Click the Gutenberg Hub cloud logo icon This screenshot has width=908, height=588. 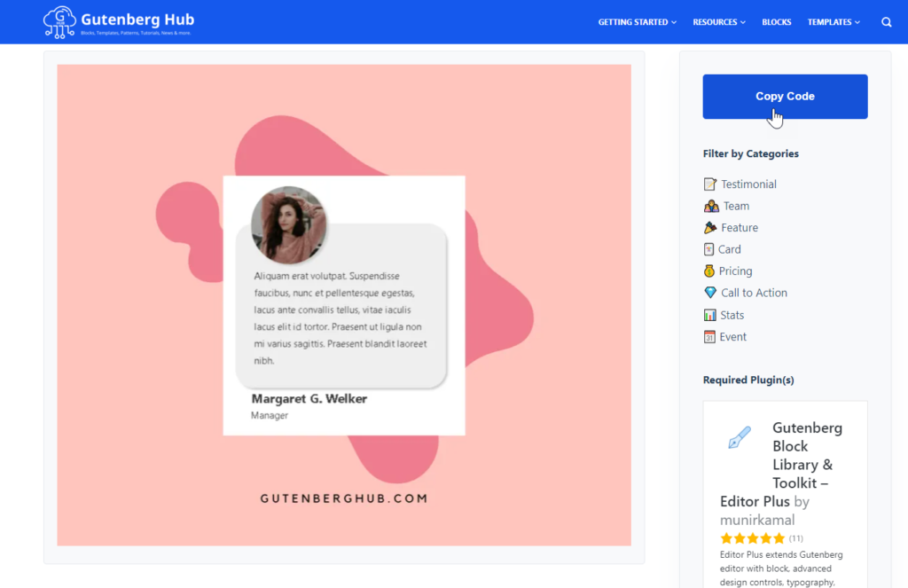(x=59, y=22)
